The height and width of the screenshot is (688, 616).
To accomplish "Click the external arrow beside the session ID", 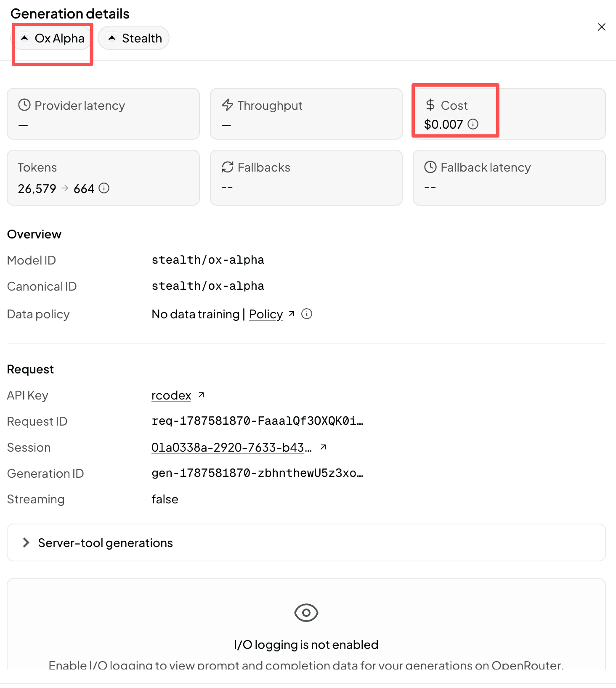I will [x=323, y=447].
